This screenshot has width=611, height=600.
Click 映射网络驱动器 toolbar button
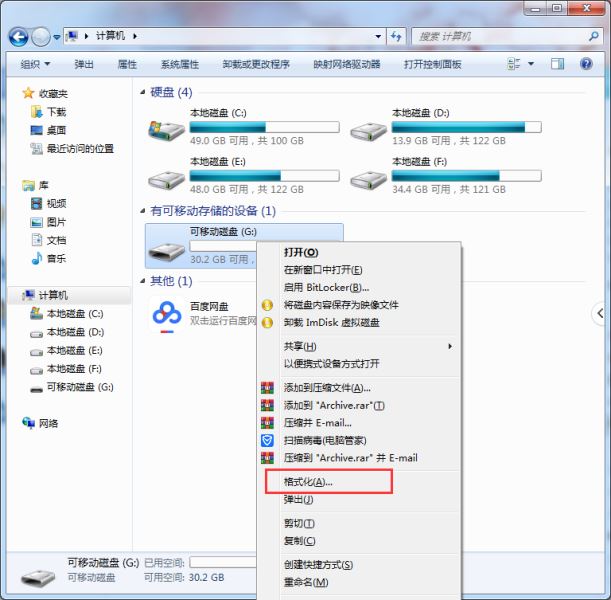pyautogui.click(x=347, y=64)
